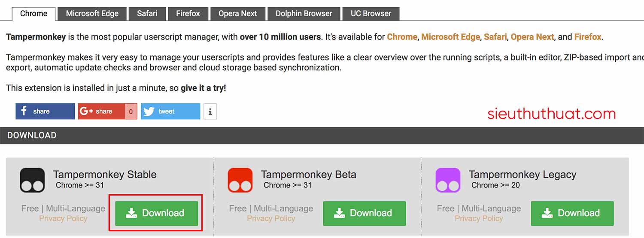Viewport: 644px width, 238px height.
Task: Download Tampermonkey Beta
Action: 364,213
